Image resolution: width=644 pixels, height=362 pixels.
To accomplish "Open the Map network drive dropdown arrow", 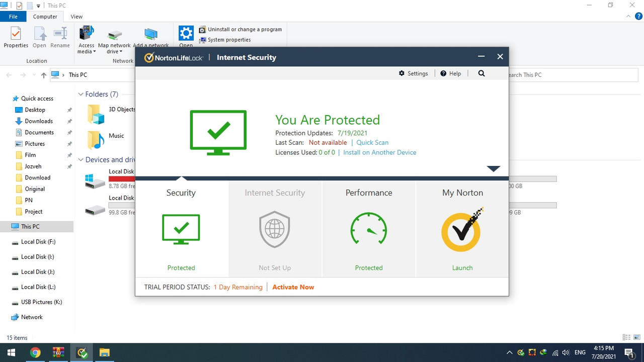I will (x=121, y=52).
